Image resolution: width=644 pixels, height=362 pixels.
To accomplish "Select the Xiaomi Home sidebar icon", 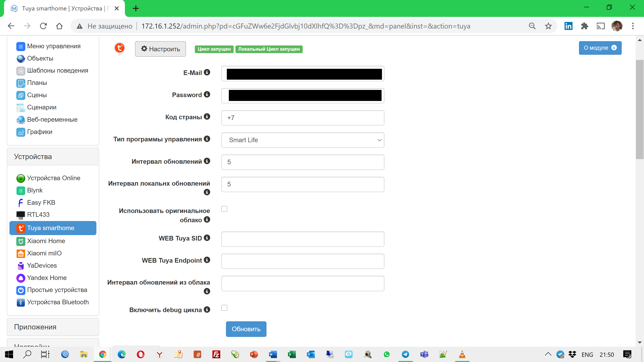I will [21, 241].
